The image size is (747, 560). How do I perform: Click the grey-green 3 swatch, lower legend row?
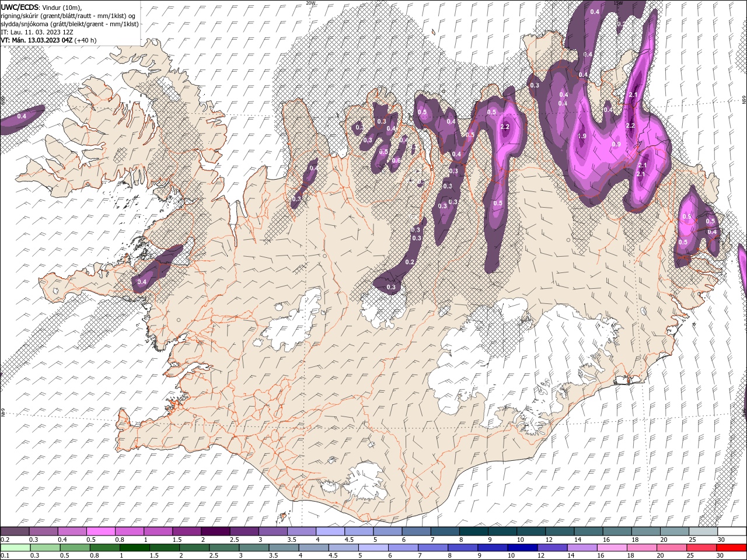[x=254, y=548]
